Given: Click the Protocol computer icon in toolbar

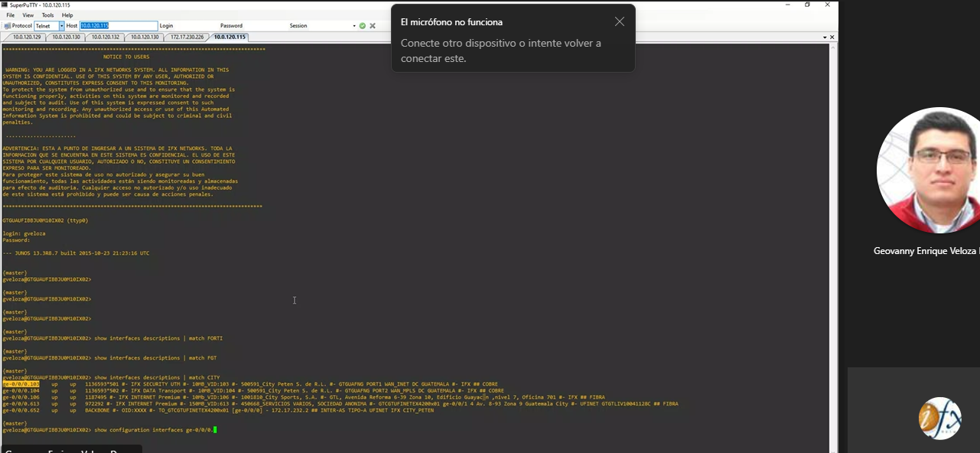Looking at the screenshot, I should click(x=7, y=26).
